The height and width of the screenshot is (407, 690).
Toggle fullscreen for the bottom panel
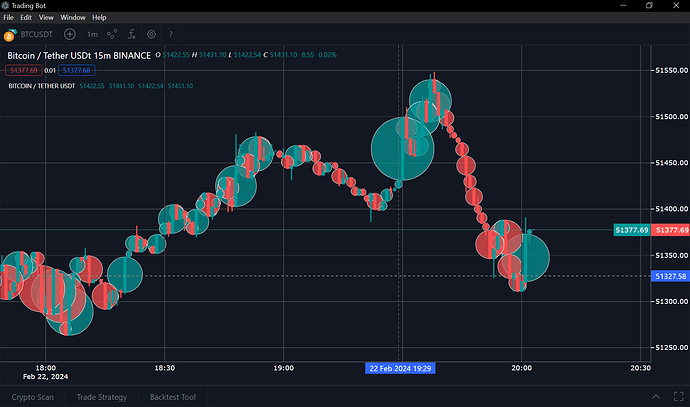679,396
